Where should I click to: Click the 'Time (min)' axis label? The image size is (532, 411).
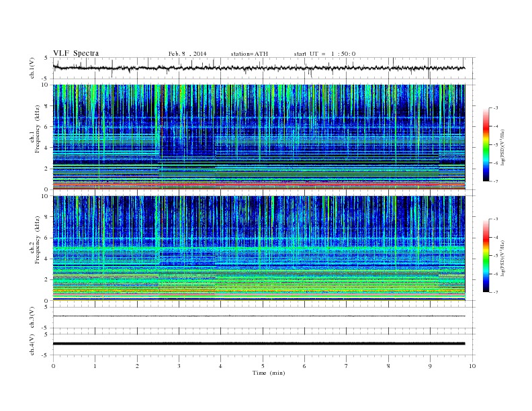click(x=269, y=373)
